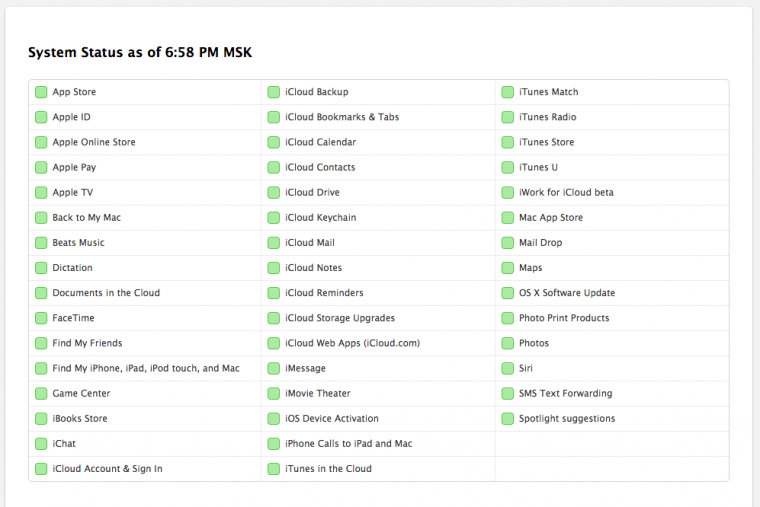Click the iTunes Match status icon
The image size is (760, 507).
pyautogui.click(x=507, y=92)
